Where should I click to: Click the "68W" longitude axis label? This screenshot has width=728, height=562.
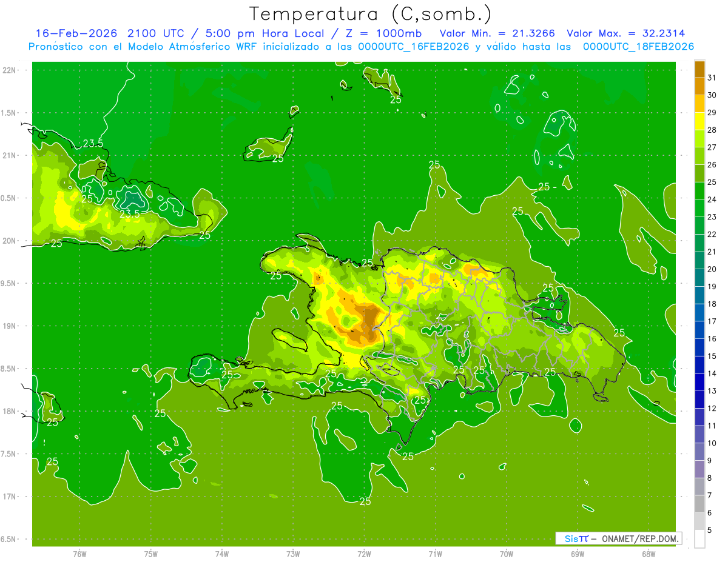click(649, 554)
